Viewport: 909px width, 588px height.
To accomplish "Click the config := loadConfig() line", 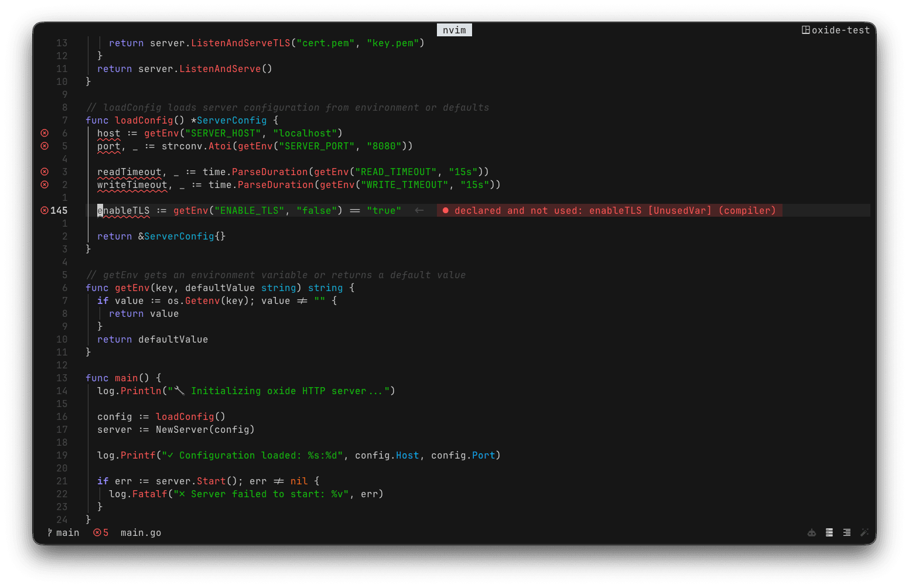I will (162, 416).
